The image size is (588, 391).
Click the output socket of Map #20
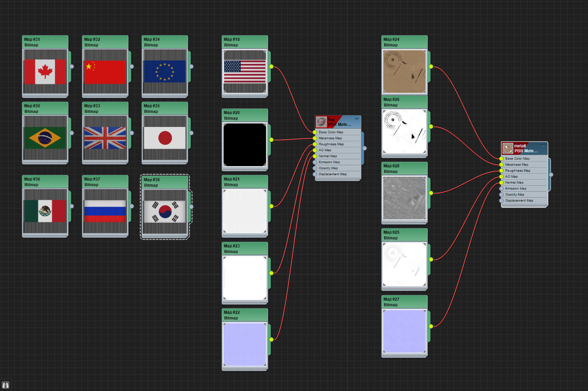pyautogui.click(x=271, y=140)
